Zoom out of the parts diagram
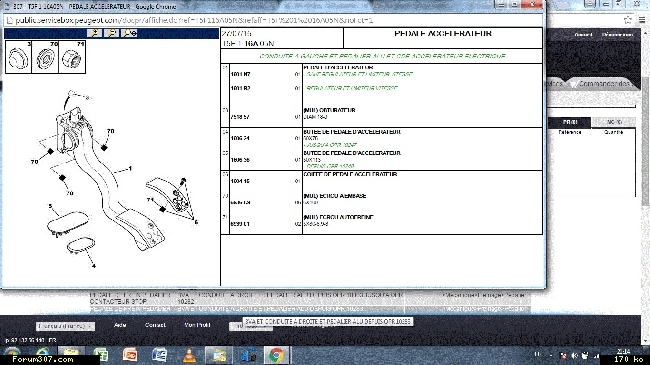The image size is (650, 365). pos(112,33)
